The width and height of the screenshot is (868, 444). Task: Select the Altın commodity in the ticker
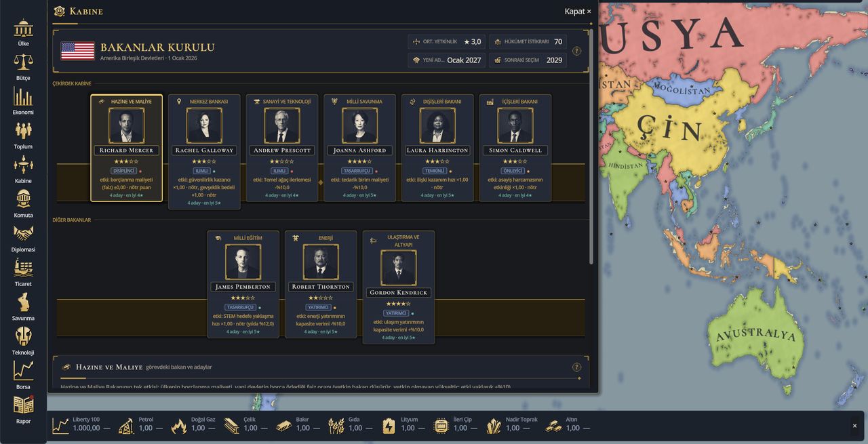[x=568, y=425]
